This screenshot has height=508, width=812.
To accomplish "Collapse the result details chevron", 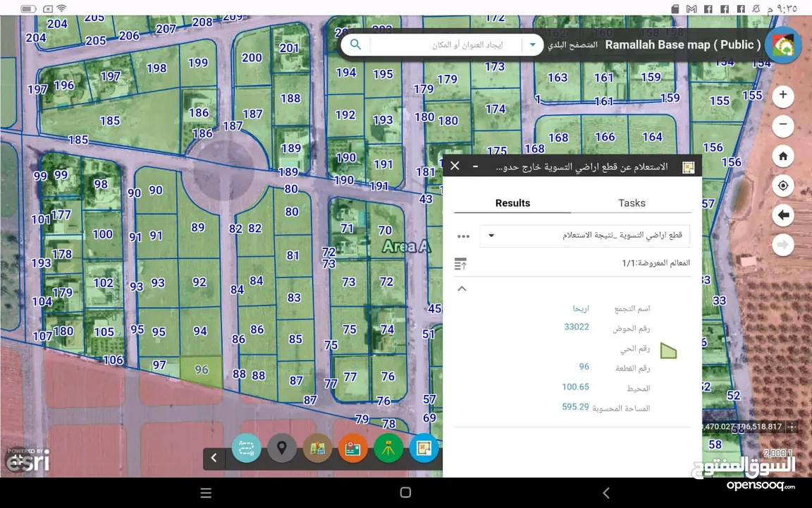I will (462, 289).
